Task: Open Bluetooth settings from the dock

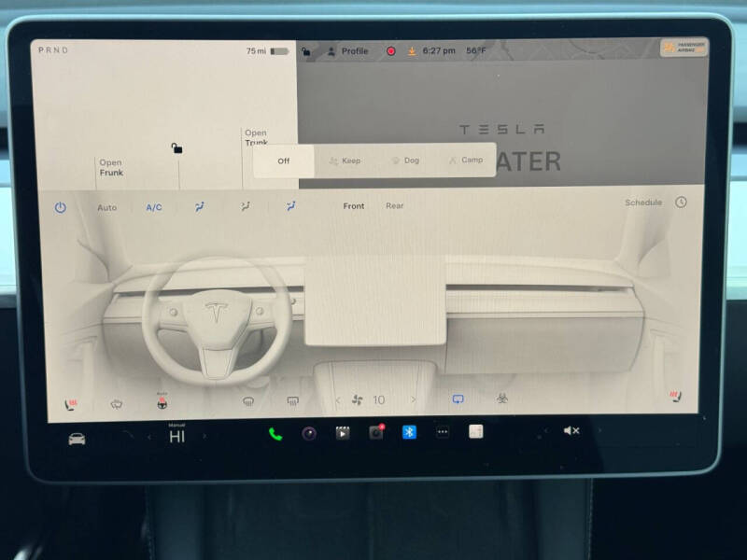Action: (409, 431)
